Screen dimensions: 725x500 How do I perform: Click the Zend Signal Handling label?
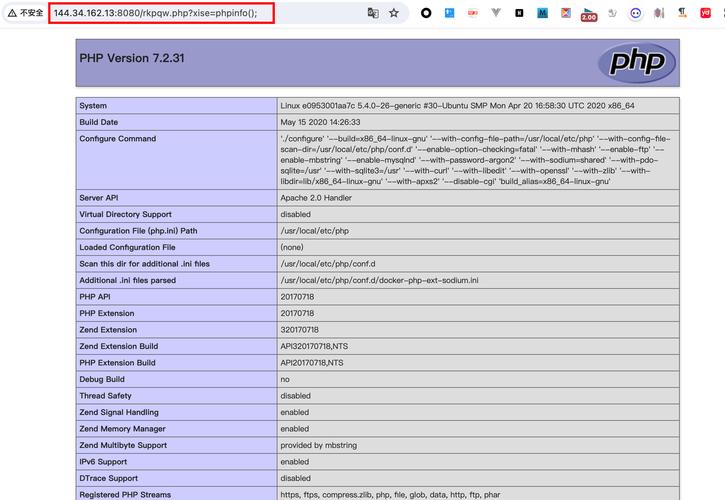point(119,412)
